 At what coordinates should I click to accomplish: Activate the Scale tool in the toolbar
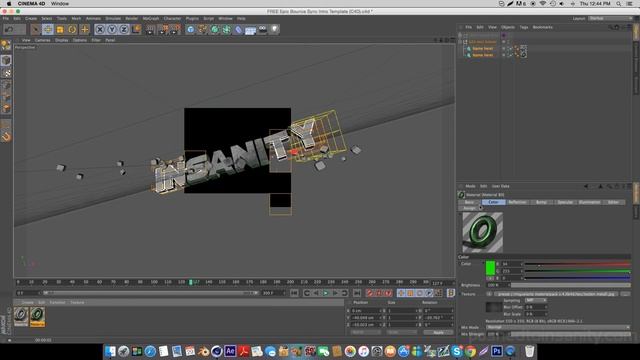(60, 29)
